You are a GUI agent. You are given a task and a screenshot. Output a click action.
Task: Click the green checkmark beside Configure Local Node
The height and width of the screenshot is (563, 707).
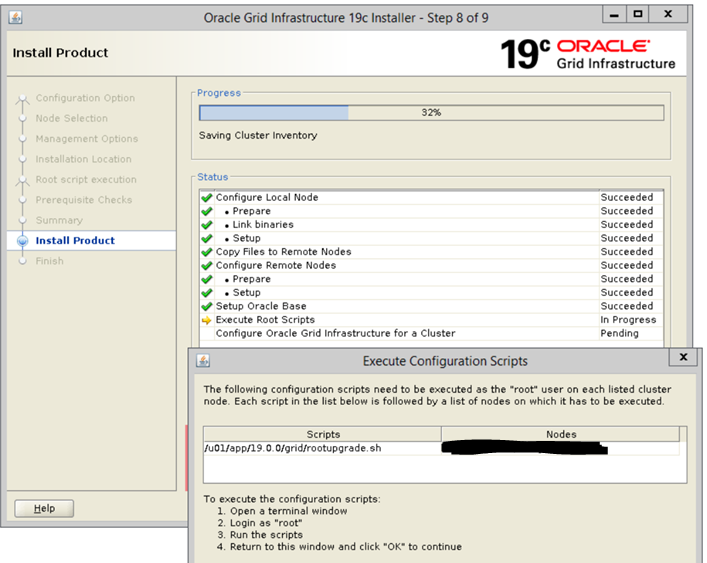click(207, 197)
